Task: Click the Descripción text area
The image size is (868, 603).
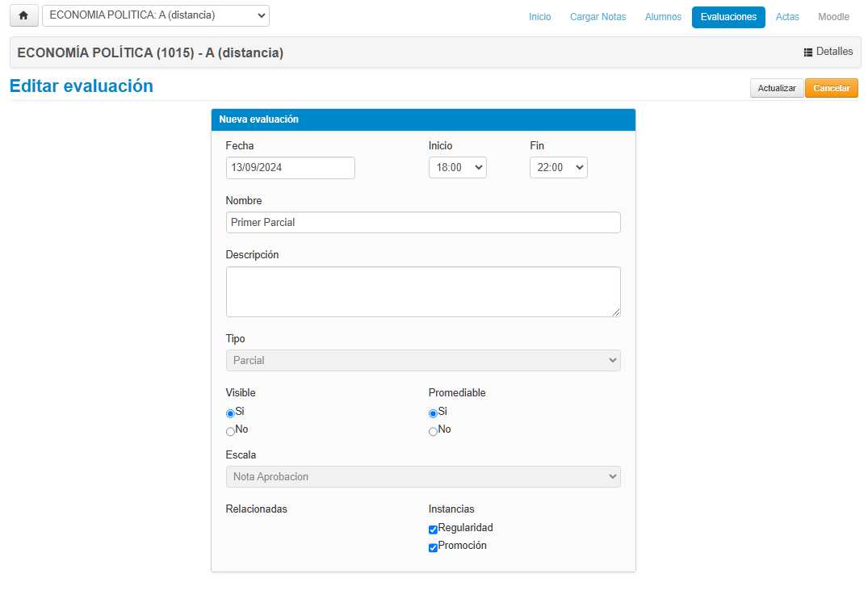Action: [x=423, y=291]
